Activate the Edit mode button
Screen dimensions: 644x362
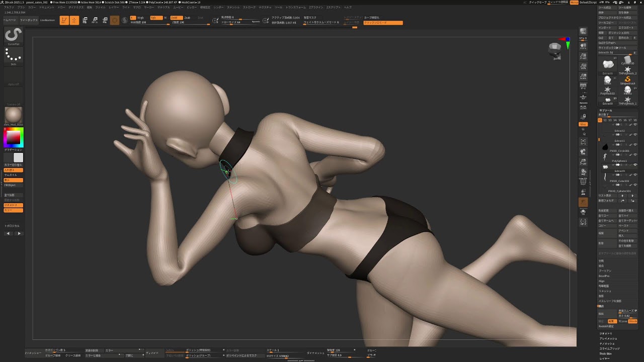coord(64,20)
